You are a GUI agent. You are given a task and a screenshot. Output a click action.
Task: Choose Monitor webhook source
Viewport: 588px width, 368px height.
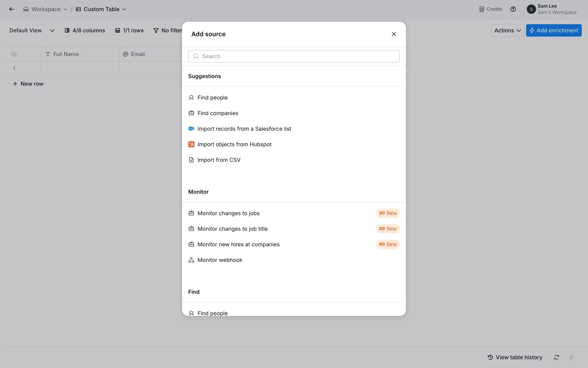220,260
